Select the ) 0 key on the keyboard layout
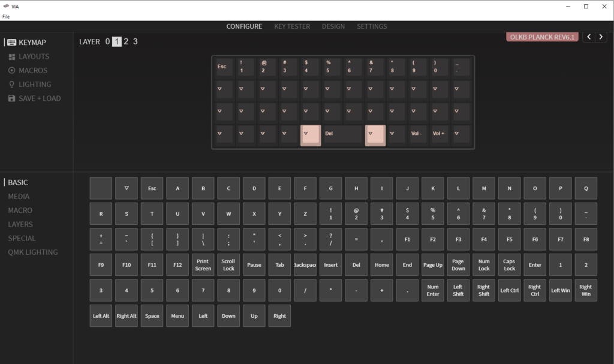The height and width of the screenshot is (364, 614). [x=440, y=67]
